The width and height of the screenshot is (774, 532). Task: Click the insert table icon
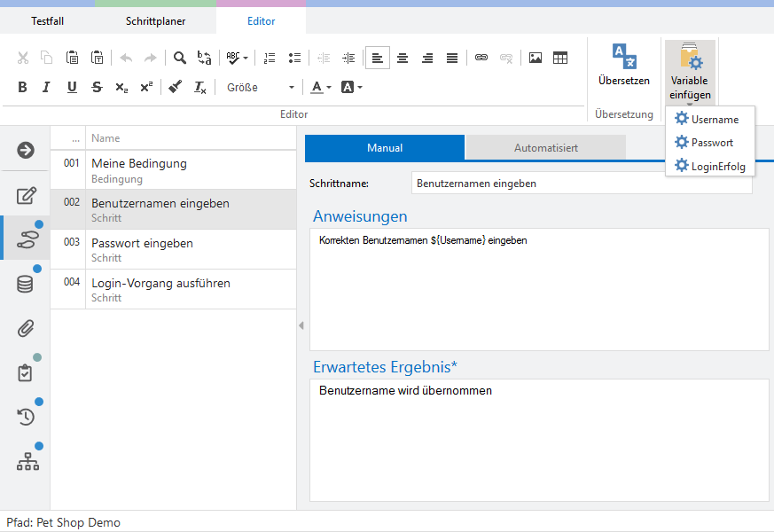[560, 58]
